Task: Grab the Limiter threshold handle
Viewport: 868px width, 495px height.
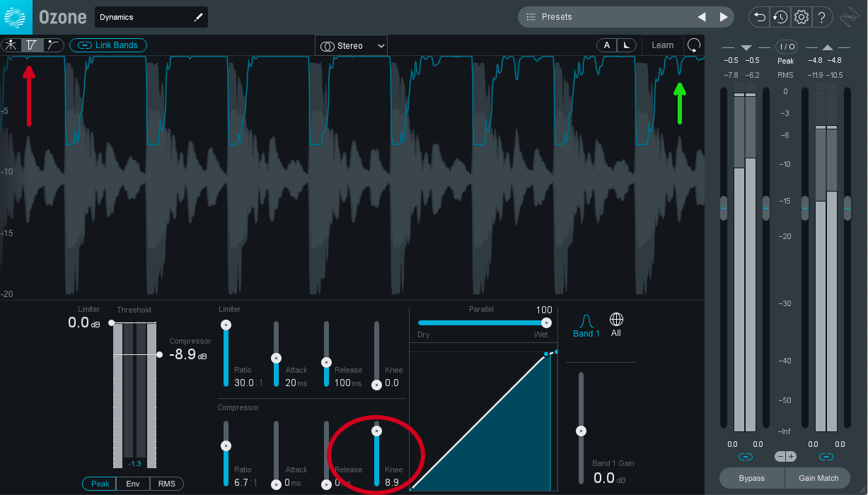Action: coord(111,322)
